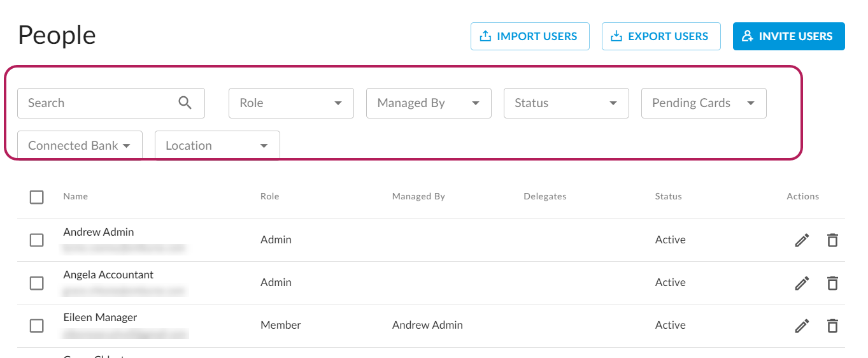Click the pencil edit icon for Andrew Admin

[x=802, y=240]
